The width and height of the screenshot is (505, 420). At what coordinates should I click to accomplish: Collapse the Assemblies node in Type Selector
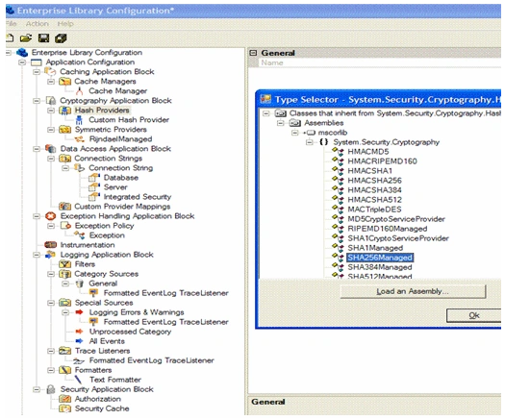281,123
